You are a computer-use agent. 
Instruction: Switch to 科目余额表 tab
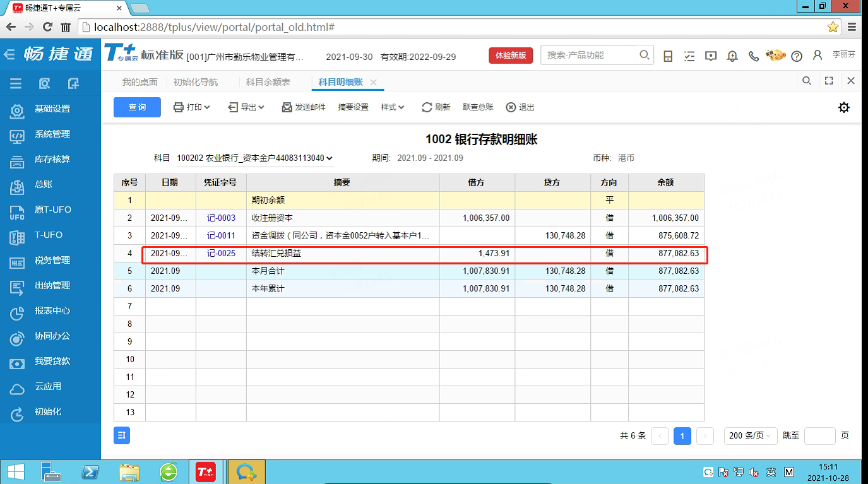pyautogui.click(x=268, y=82)
